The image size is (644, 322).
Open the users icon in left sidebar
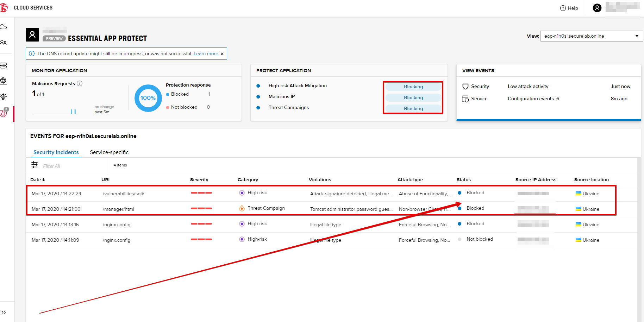[4, 43]
